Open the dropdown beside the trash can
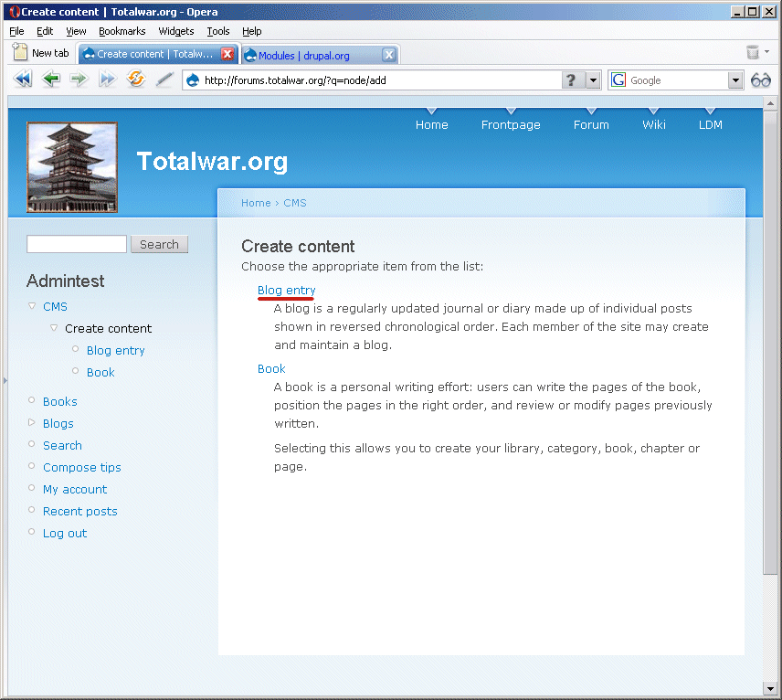This screenshot has width=782, height=700. tap(767, 51)
